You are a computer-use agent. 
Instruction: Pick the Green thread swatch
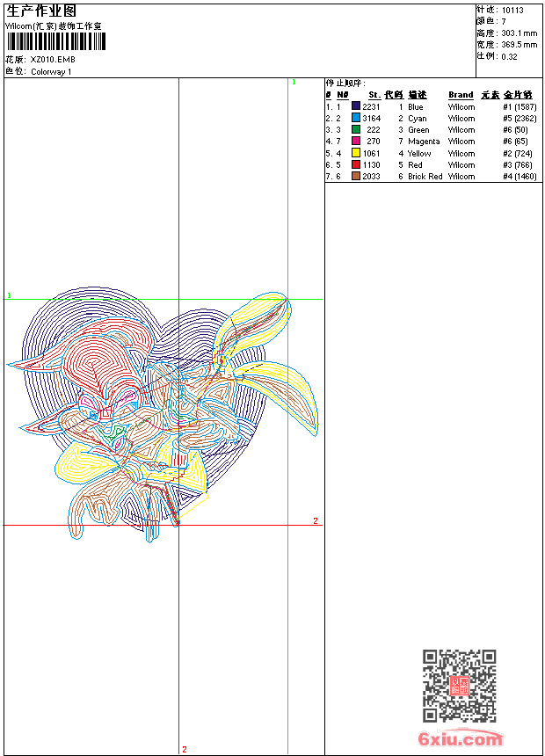coord(356,129)
